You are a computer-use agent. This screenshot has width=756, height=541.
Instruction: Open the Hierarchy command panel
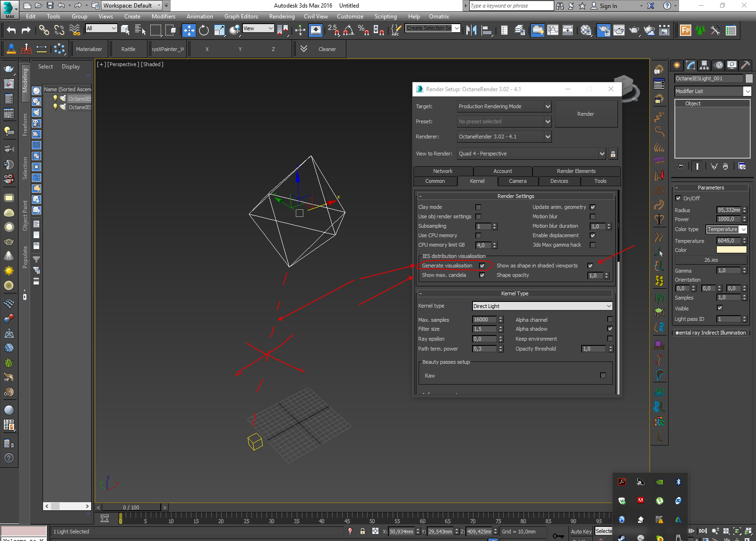tap(704, 65)
